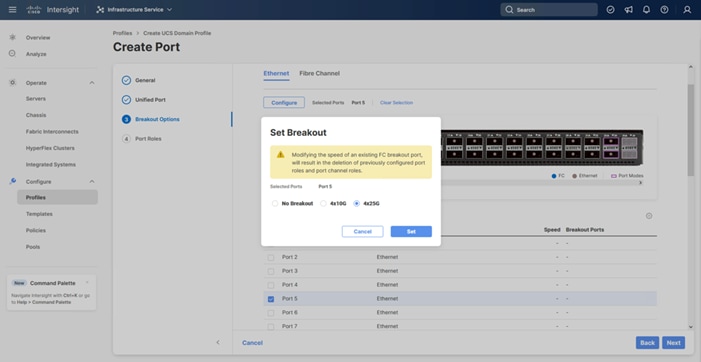701x362 pixels.
Task: Uncheck the Port 5 checkbox
Action: tap(271, 299)
